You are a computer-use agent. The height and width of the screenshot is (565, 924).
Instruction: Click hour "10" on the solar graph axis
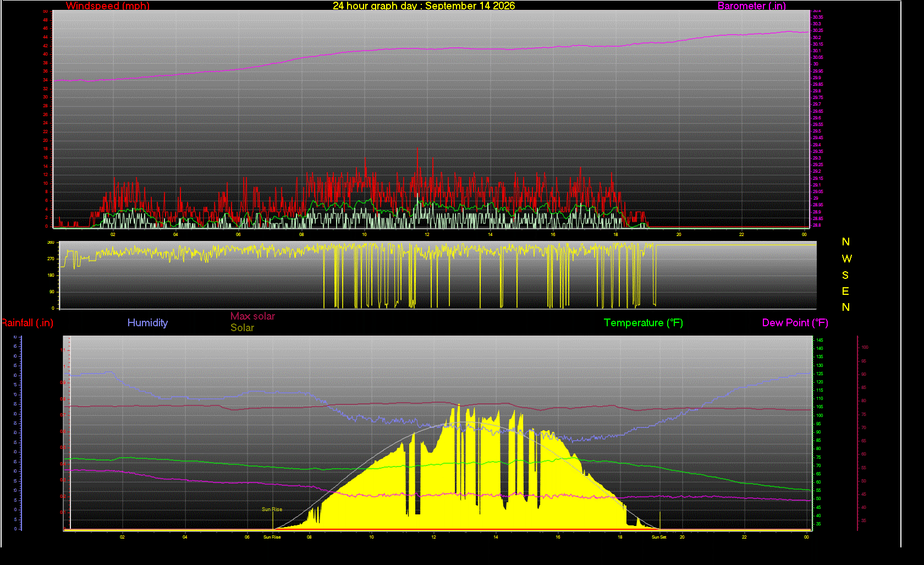click(x=371, y=537)
